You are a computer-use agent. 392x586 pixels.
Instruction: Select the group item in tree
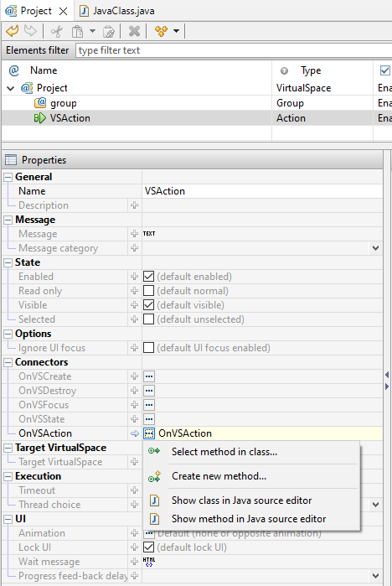(64, 103)
